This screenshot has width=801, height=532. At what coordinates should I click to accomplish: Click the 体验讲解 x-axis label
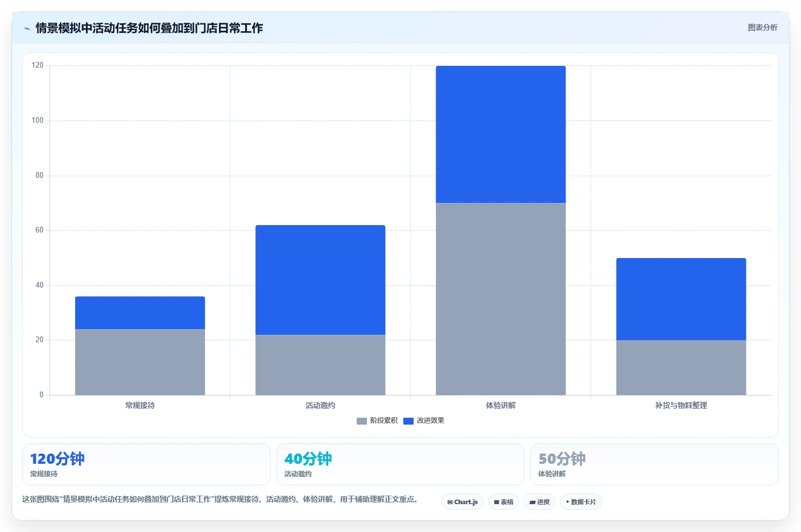point(501,405)
